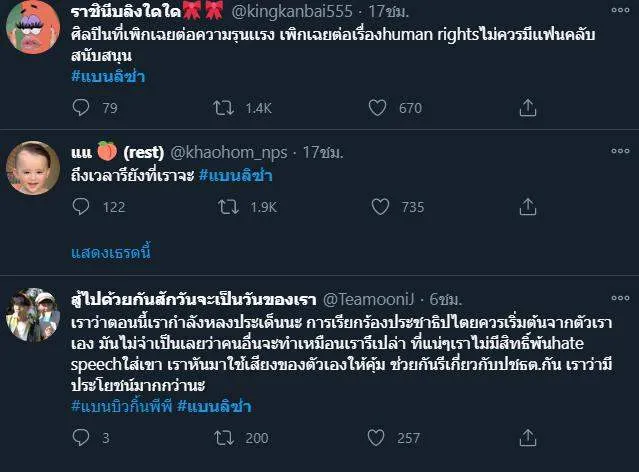Retweet the TeamooniJ tweet
The height and width of the screenshot is (472, 639).
(227, 437)
